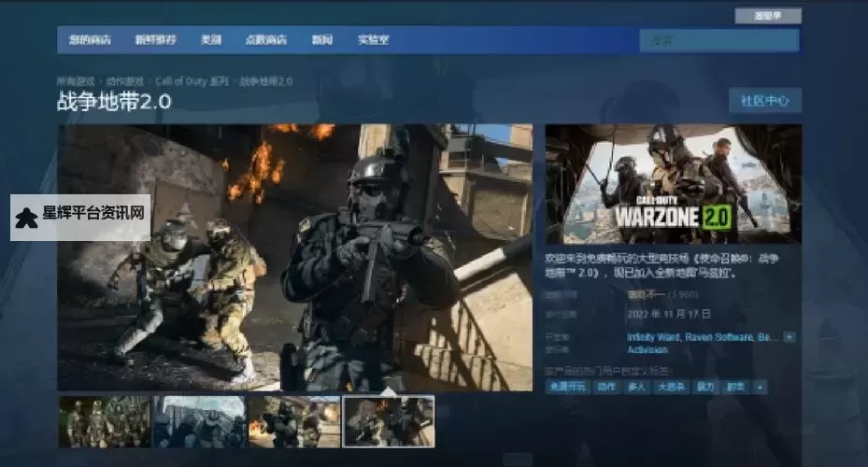Screen dimensions: 868x467
Task: Click the Warzone 2.0 header image
Action: click(x=673, y=184)
